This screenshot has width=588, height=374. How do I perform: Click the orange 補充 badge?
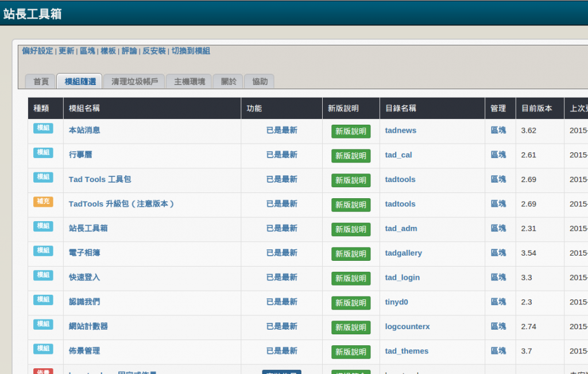[43, 202]
